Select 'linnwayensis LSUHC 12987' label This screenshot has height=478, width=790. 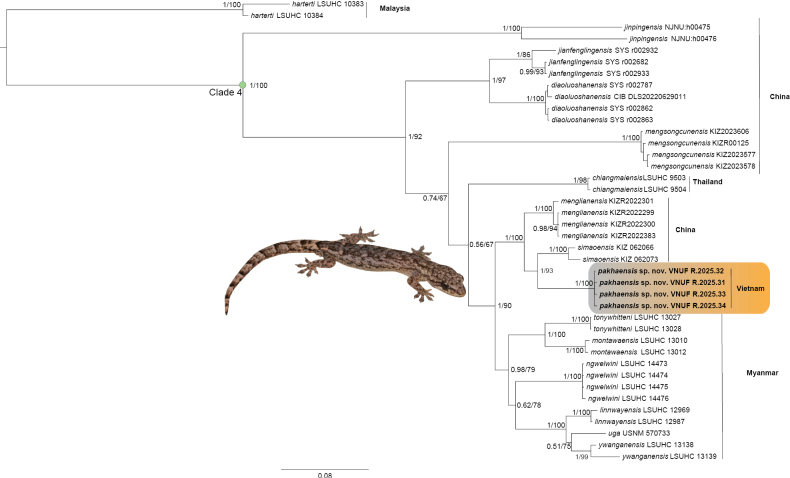point(640,422)
